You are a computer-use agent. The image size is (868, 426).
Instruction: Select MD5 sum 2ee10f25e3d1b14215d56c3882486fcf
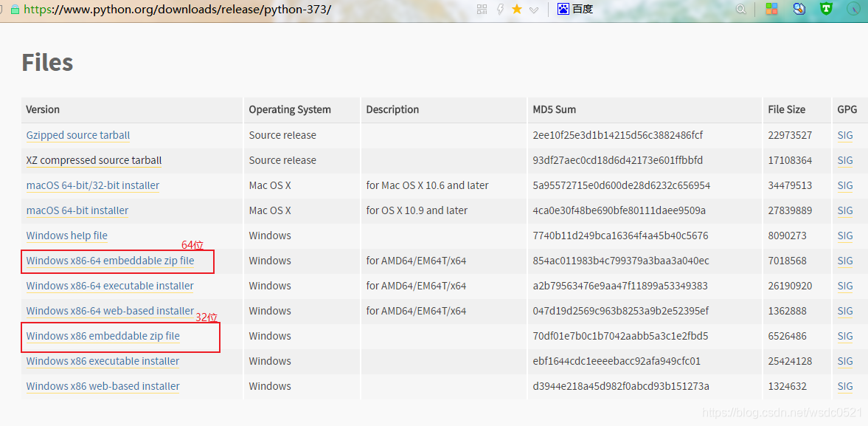(618, 135)
